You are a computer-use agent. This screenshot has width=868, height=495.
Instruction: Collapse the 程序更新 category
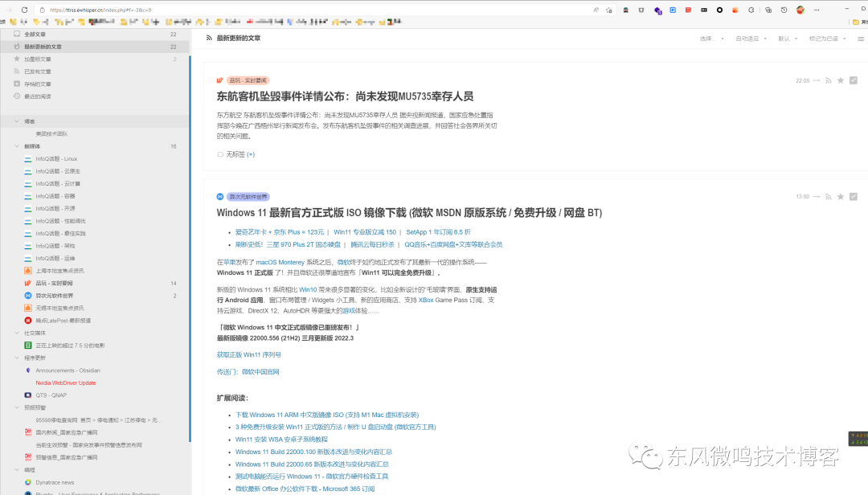[17, 358]
